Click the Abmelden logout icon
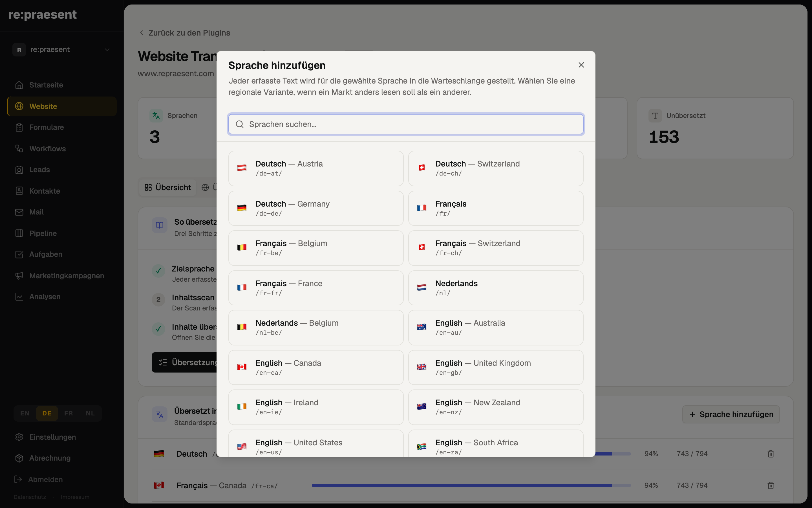Viewport: 812px width, 508px height. point(18,479)
